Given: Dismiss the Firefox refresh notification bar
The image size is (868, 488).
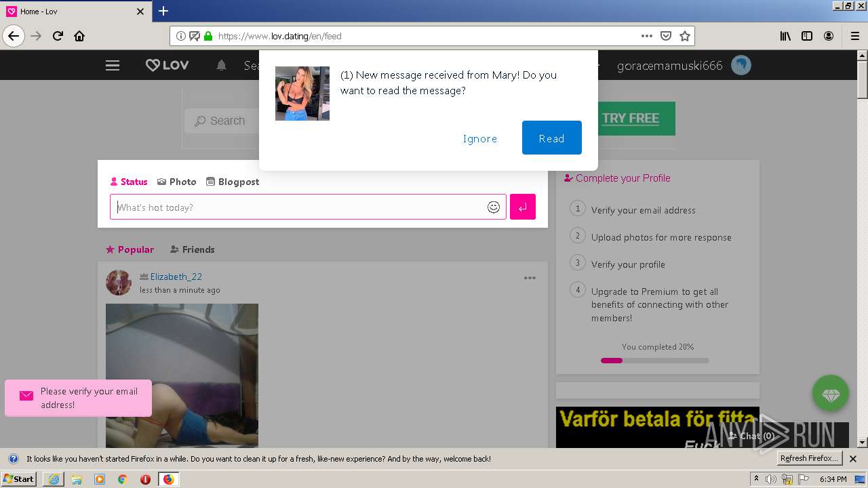Looking at the screenshot, I should click(853, 459).
